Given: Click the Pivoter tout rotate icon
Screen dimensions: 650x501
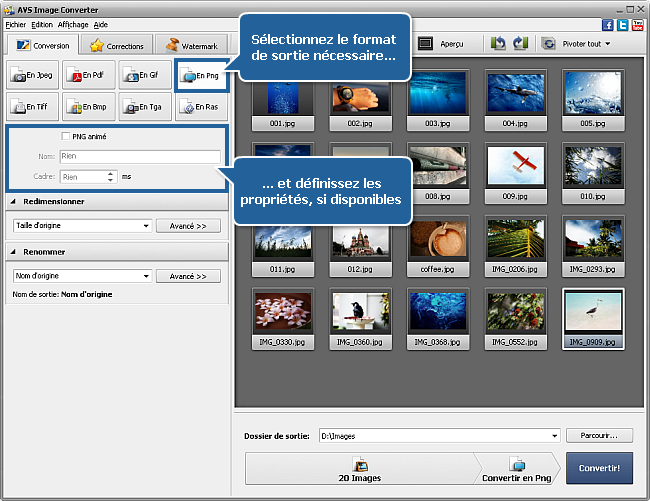Looking at the screenshot, I should [x=548, y=44].
